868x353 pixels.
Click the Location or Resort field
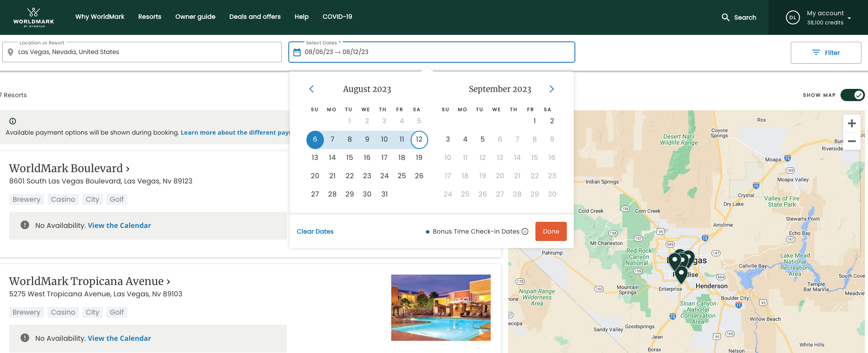tap(142, 52)
